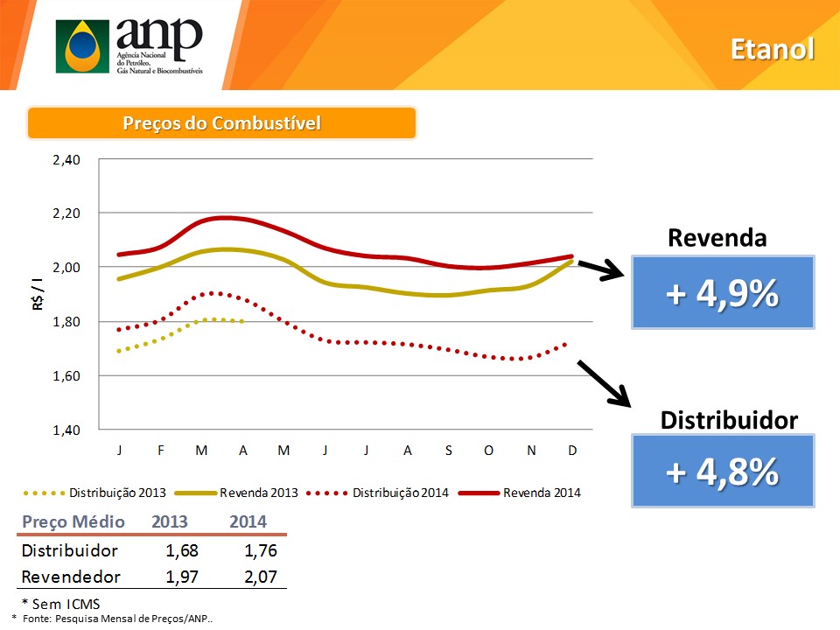
Task: Click the '1,80' y-axis label
Action: tap(66, 322)
